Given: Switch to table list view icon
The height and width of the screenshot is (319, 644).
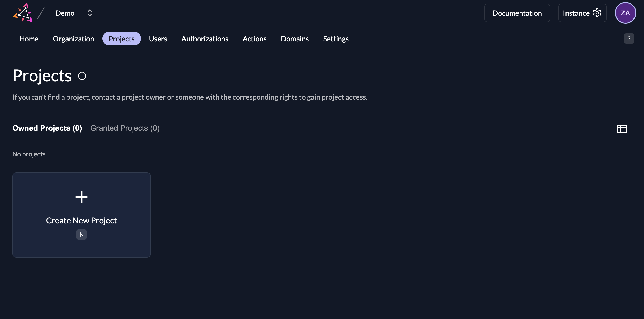Looking at the screenshot, I should 622,129.
